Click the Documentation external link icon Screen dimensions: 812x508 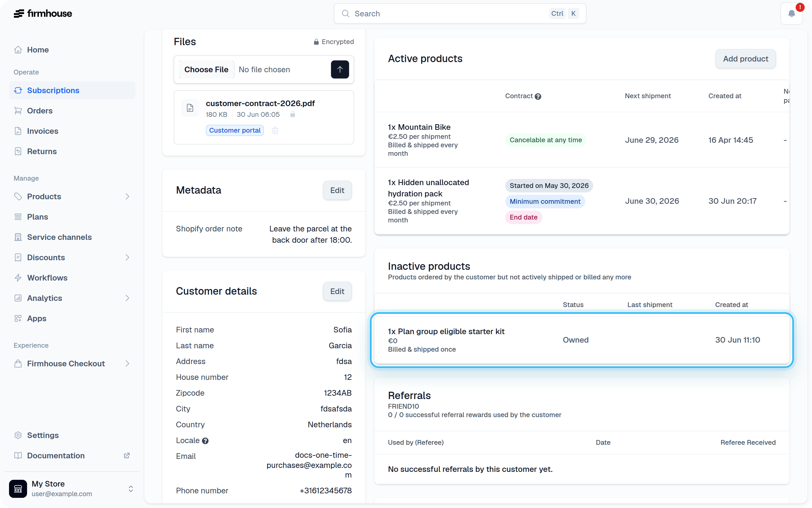(x=127, y=456)
